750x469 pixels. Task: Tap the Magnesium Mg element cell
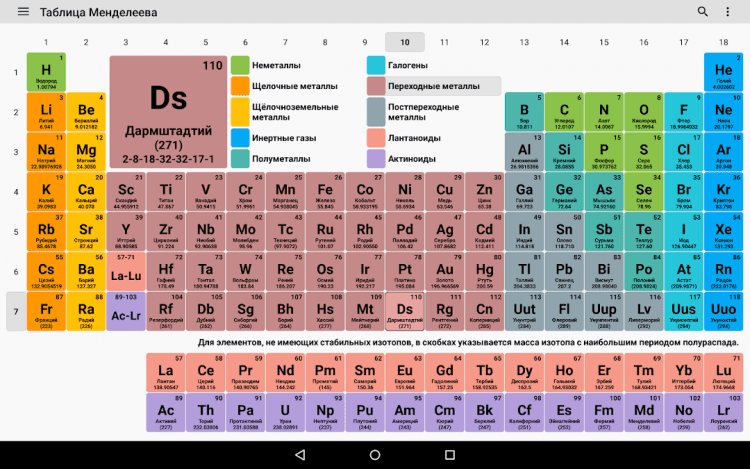point(86,152)
